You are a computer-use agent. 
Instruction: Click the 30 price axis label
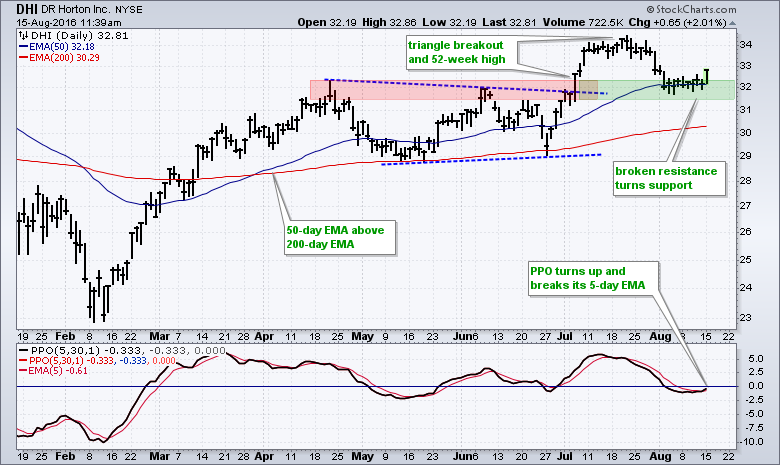coord(745,133)
